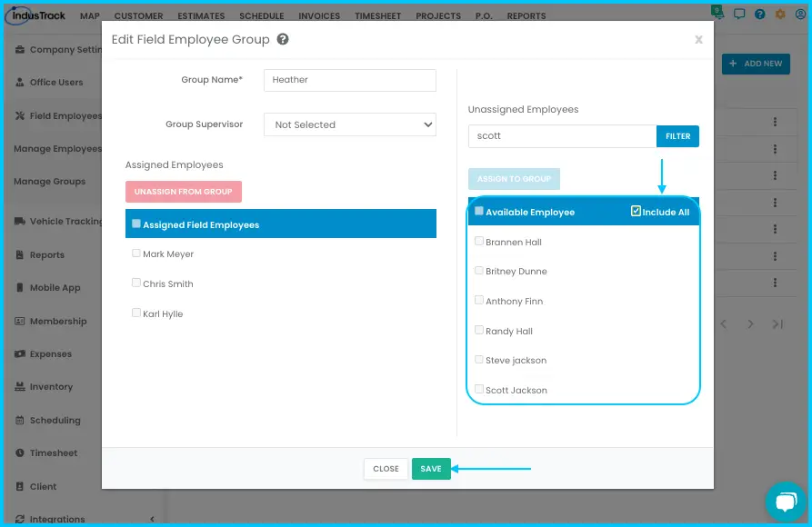Click the Unassigned Employees search field
Viewport: 812px width, 527px height.
[x=562, y=136]
